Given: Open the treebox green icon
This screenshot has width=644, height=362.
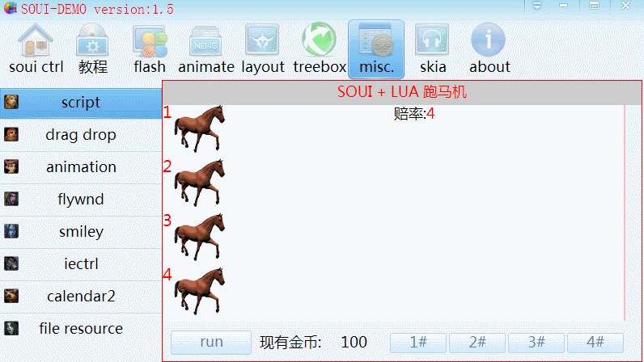Looking at the screenshot, I should (x=319, y=39).
